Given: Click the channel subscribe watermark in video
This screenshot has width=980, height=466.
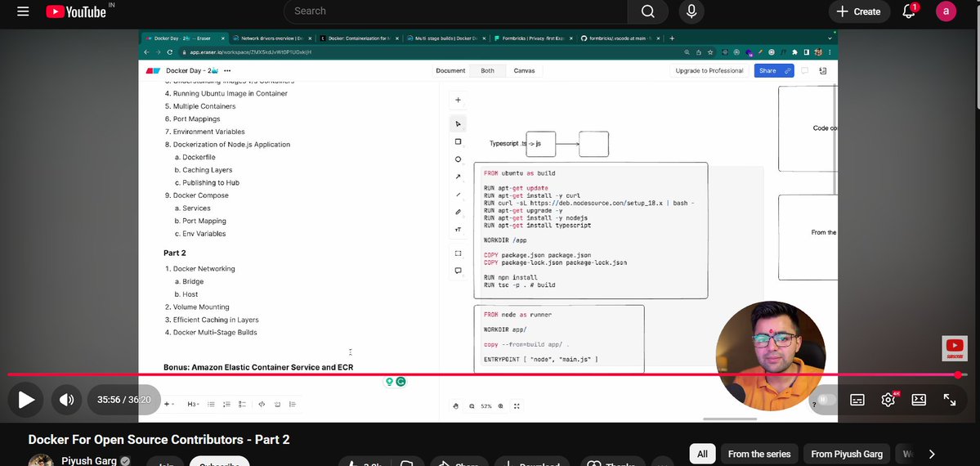Looking at the screenshot, I should [x=955, y=348].
